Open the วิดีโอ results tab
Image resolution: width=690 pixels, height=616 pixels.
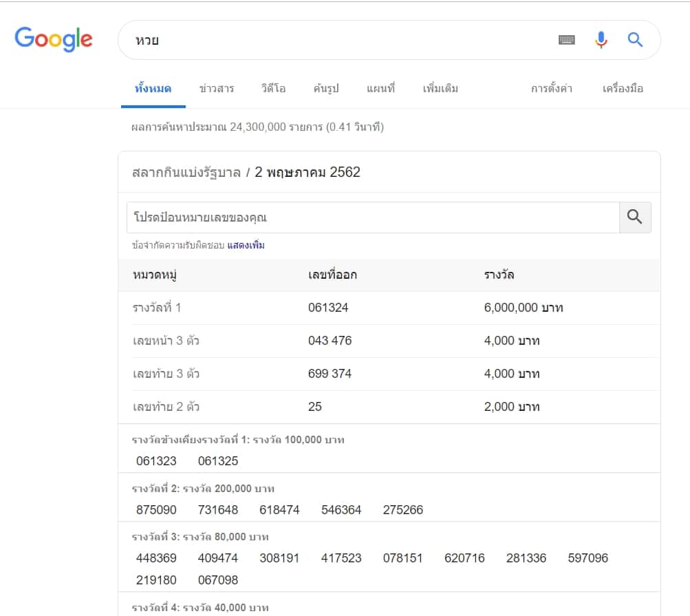tap(273, 89)
